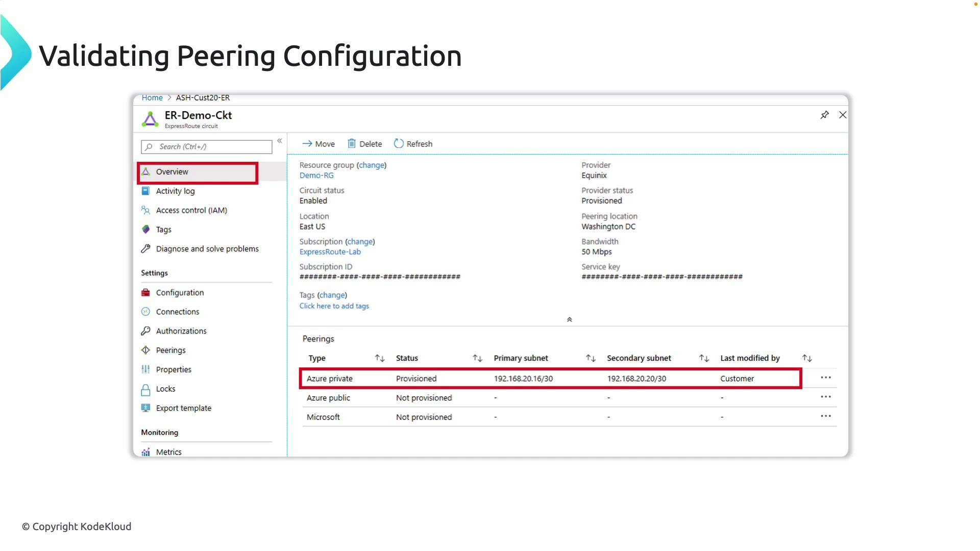The image size is (980, 551).
Task: Open the Activity log
Action: point(175,191)
